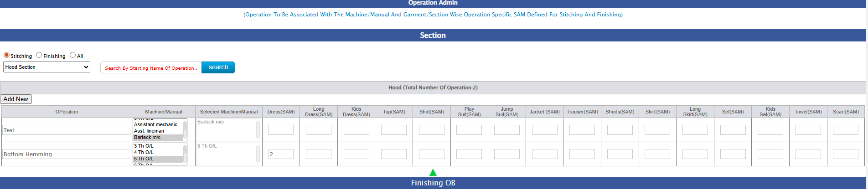
Task: Click Skirt(SAM) field in Bottom Hemming row
Action: click(x=657, y=154)
